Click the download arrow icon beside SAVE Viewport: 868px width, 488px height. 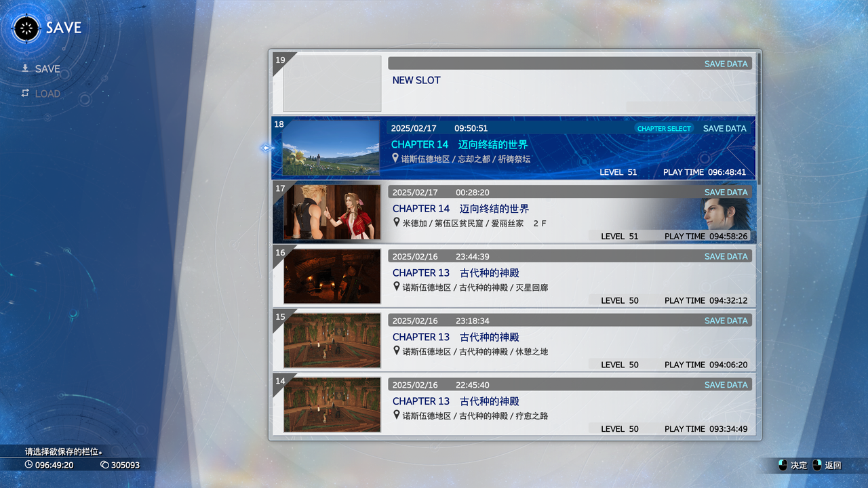click(25, 68)
